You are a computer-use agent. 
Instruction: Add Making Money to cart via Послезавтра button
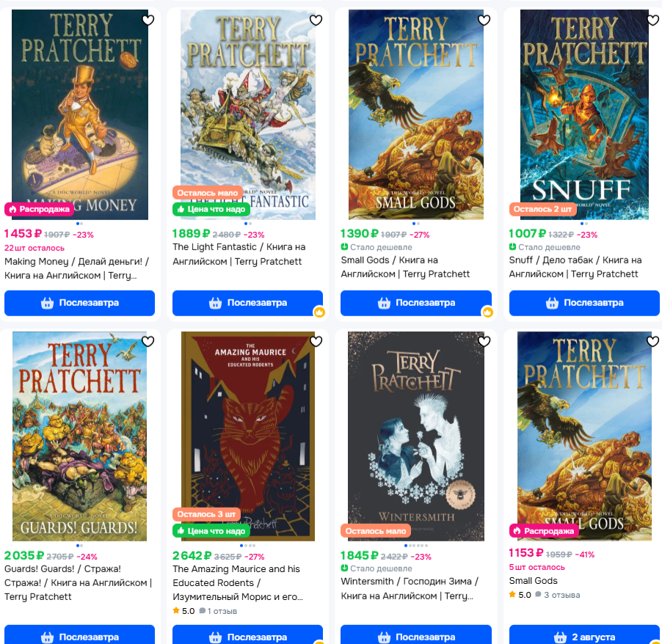[x=80, y=303]
